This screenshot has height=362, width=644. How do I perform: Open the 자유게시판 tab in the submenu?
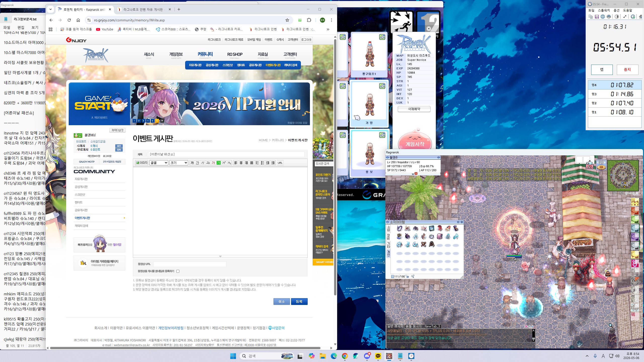[195, 65]
